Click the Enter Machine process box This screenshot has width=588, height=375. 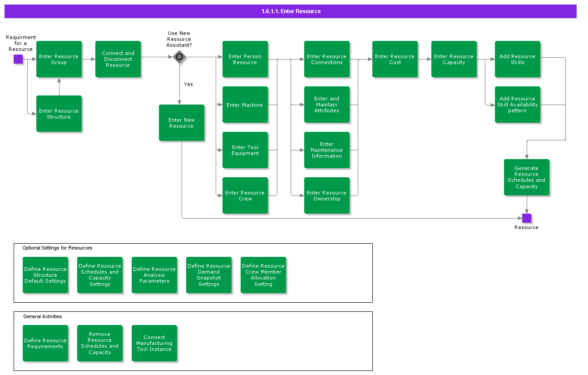point(245,105)
